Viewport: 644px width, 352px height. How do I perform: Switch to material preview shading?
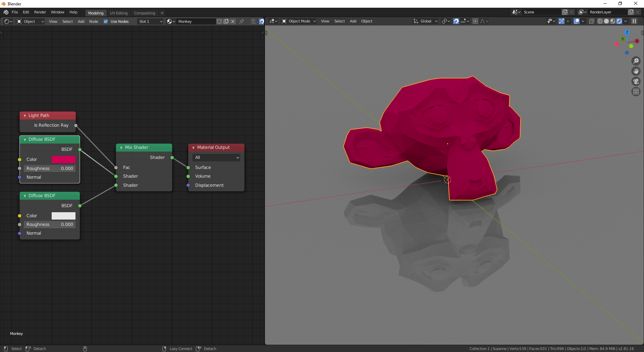(613, 21)
